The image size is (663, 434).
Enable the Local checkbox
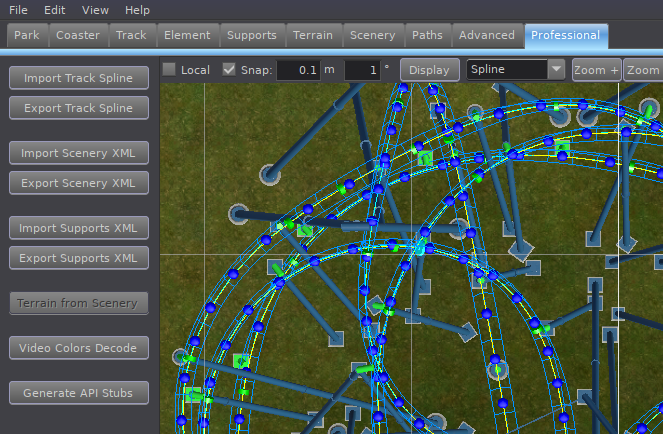point(168,70)
